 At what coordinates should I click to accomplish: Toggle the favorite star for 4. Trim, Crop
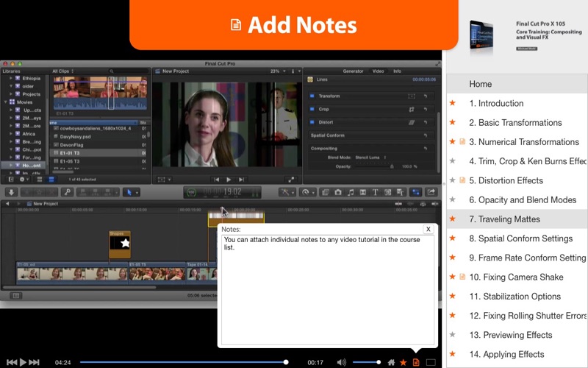453,161
